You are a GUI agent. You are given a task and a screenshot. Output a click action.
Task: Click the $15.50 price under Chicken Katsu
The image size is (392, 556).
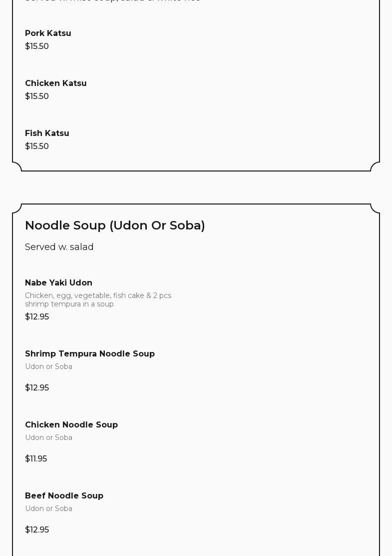click(37, 96)
